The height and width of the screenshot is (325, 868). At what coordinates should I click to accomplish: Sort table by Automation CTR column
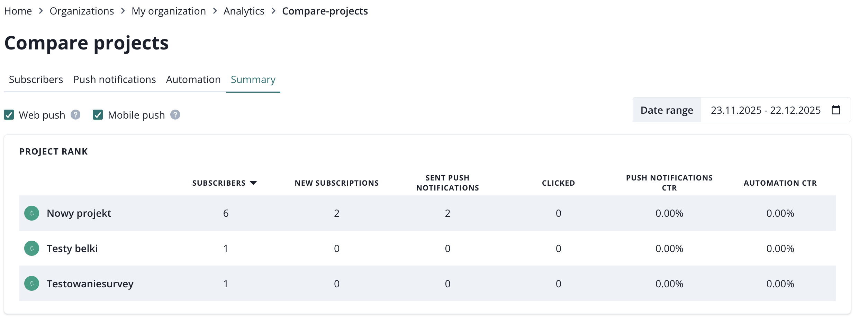click(x=780, y=183)
